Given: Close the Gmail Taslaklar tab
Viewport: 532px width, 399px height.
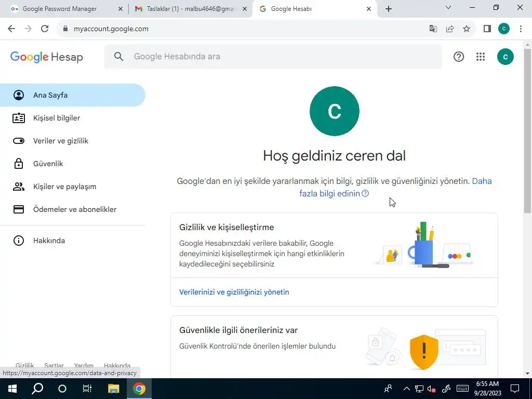Looking at the screenshot, I should (245, 9).
